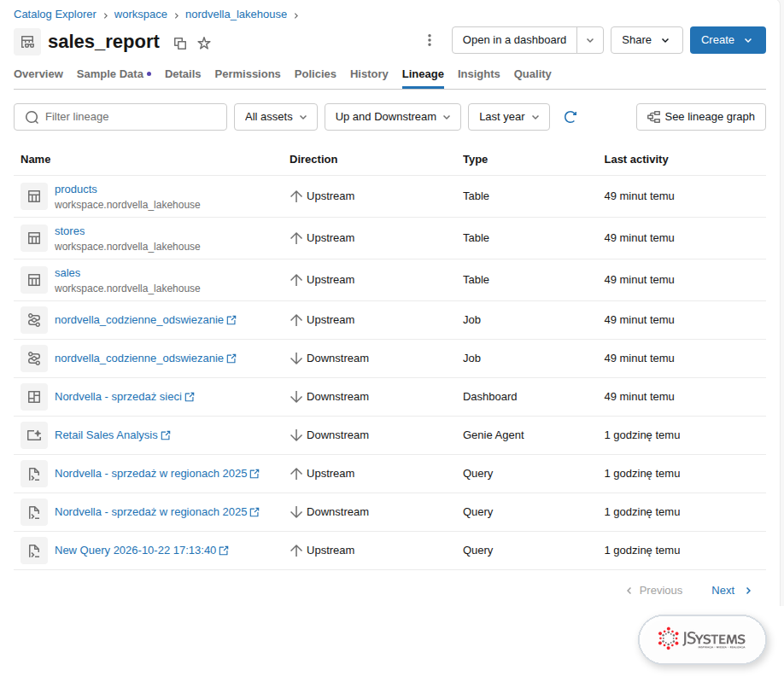Open the Create dropdown
The width and height of the screenshot is (784, 682).
(728, 40)
